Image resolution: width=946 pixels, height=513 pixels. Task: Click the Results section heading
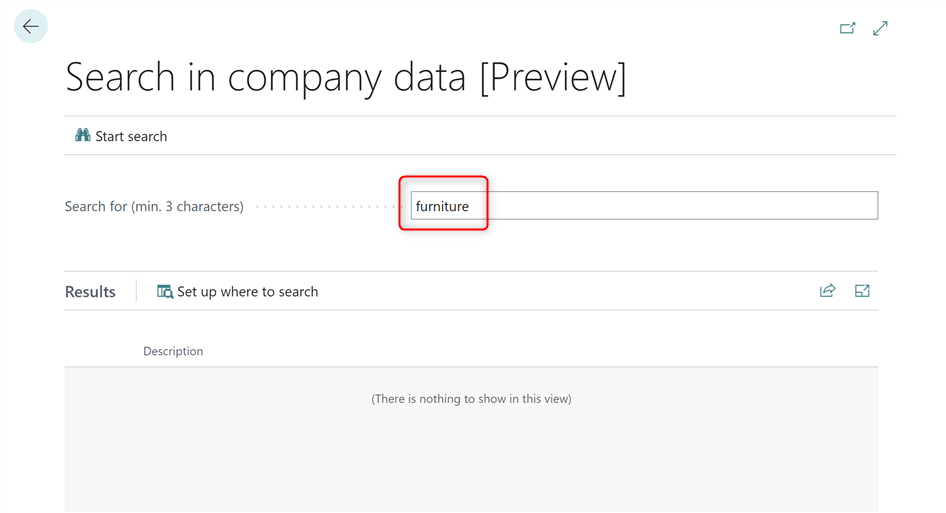coord(90,292)
